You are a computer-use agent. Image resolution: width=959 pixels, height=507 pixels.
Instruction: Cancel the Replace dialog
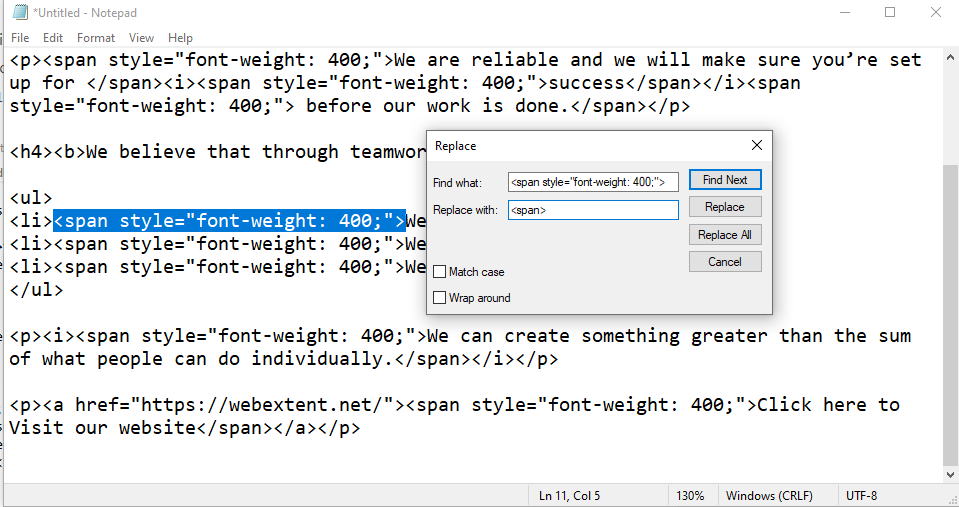(x=725, y=262)
